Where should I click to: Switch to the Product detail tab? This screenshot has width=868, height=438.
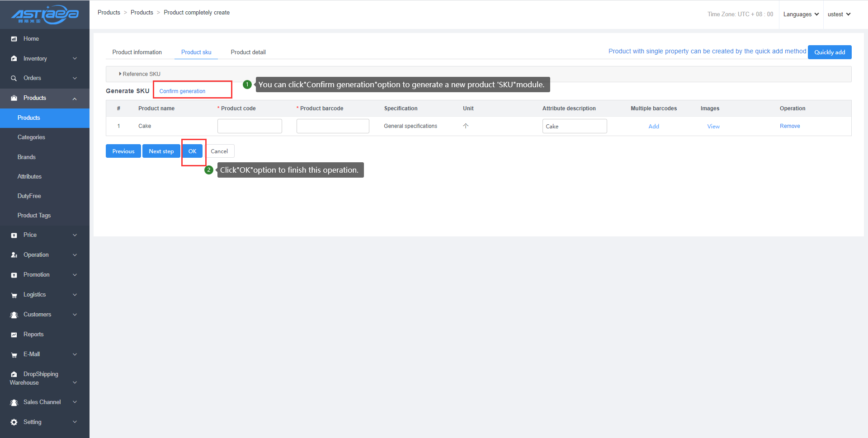coord(248,52)
